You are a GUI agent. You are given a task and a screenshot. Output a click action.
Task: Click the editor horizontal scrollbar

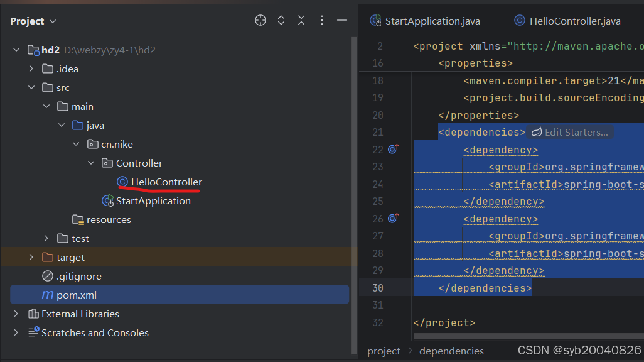click(529, 336)
